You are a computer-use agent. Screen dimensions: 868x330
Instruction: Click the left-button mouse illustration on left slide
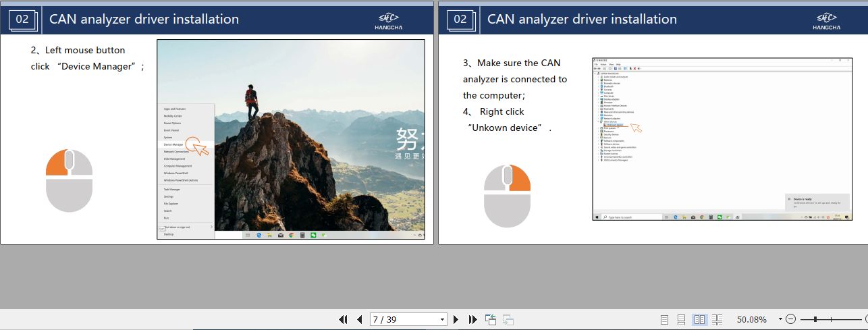69,181
